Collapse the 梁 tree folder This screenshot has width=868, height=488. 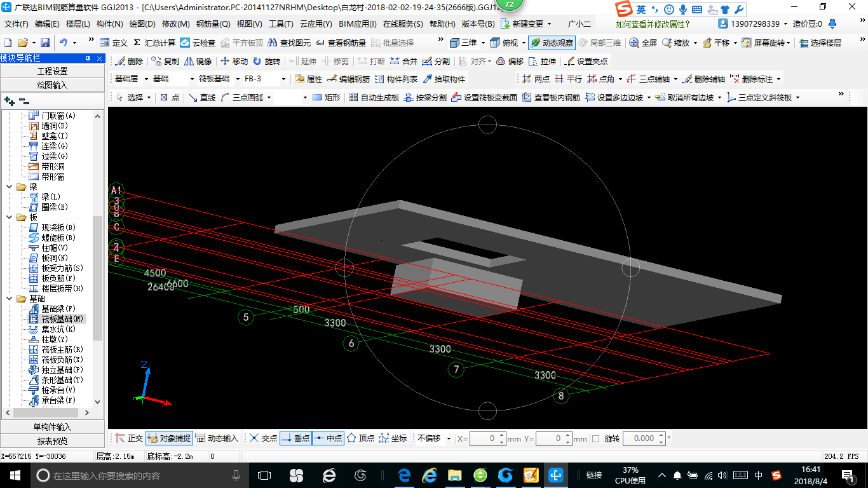[x=10, y=187]
